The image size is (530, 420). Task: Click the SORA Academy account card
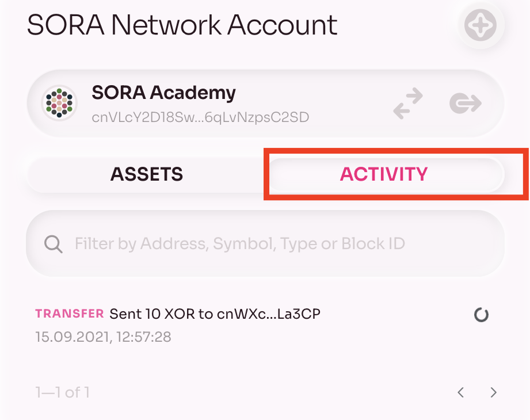265,103
